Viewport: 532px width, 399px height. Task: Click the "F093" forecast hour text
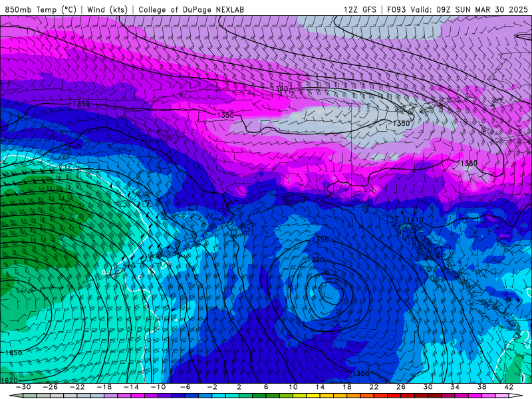point(396,9)
